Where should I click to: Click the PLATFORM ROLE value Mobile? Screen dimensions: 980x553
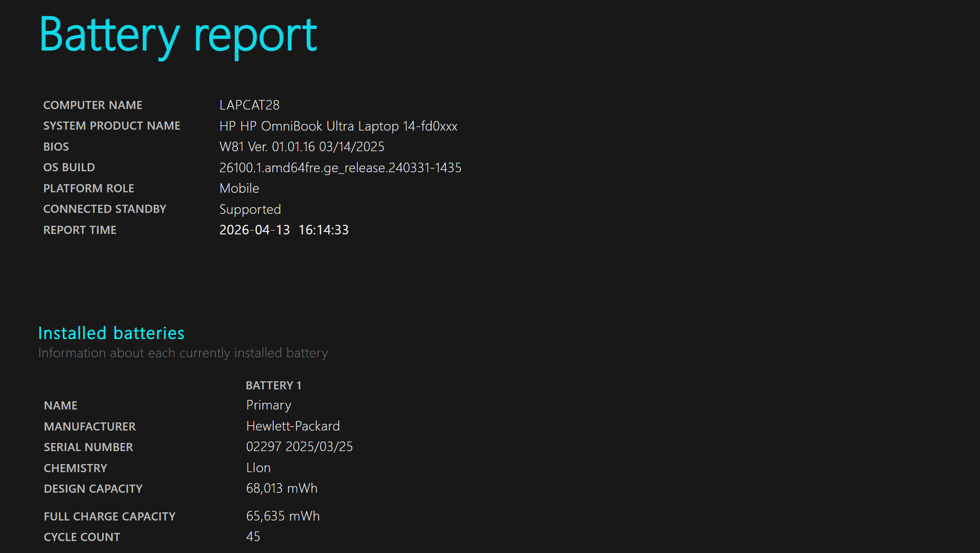(x=239, y=188)
